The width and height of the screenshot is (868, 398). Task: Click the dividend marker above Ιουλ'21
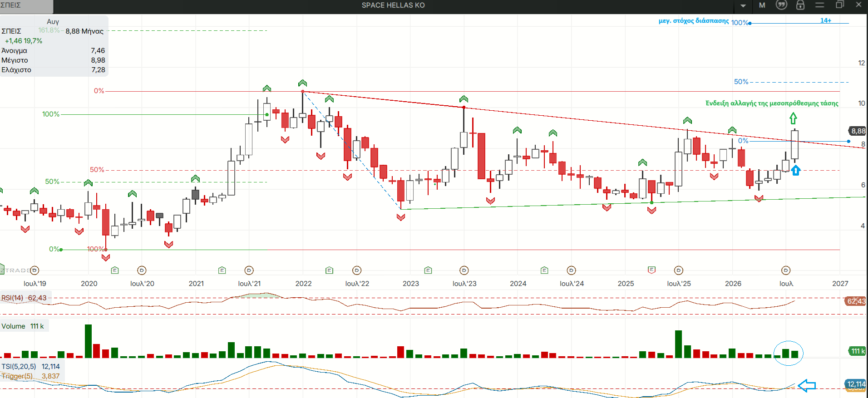249,270
